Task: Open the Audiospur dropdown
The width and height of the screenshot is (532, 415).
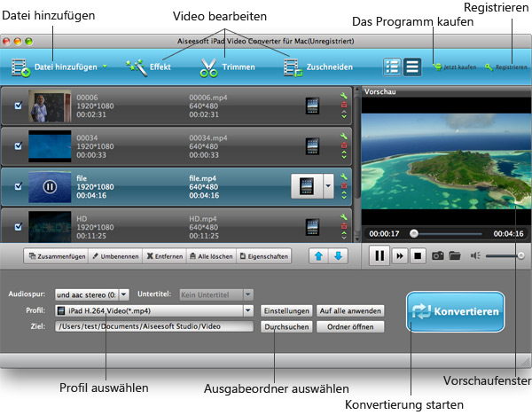Action: 124,294
